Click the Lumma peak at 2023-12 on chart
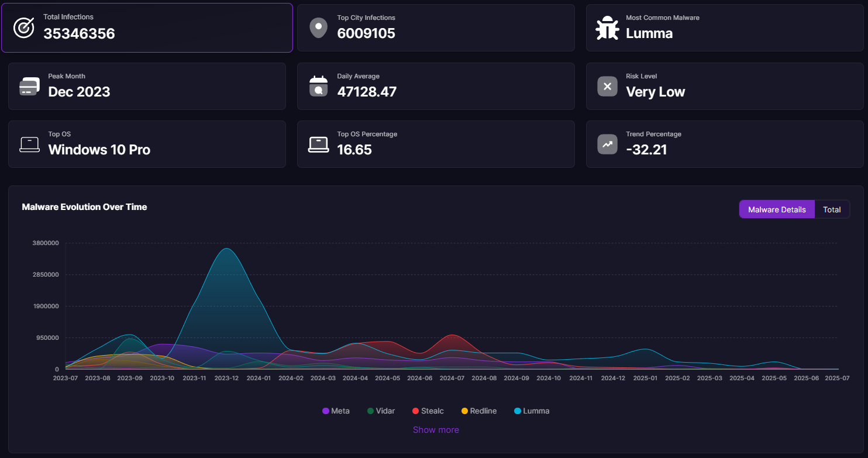 coord(227,249)
